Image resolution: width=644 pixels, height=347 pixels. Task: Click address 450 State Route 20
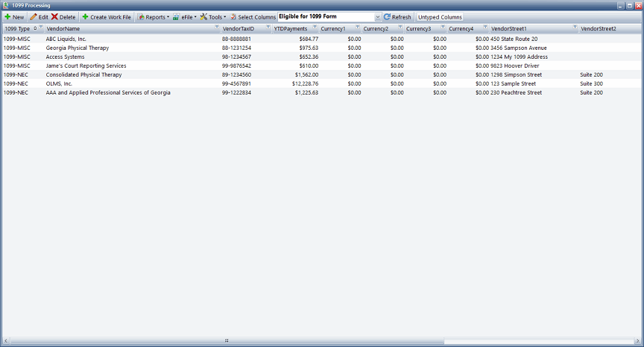(514, 39)
